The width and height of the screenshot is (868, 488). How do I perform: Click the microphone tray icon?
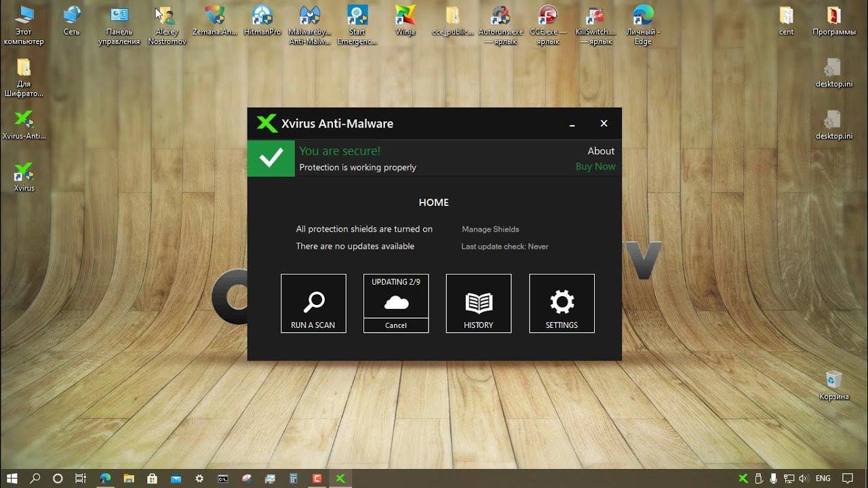point(773,478)
